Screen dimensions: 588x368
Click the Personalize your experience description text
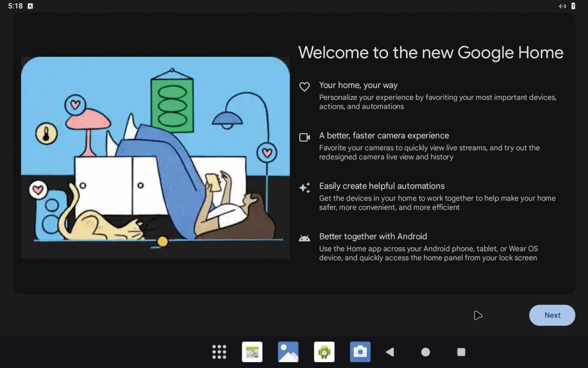tap(438, 102)
